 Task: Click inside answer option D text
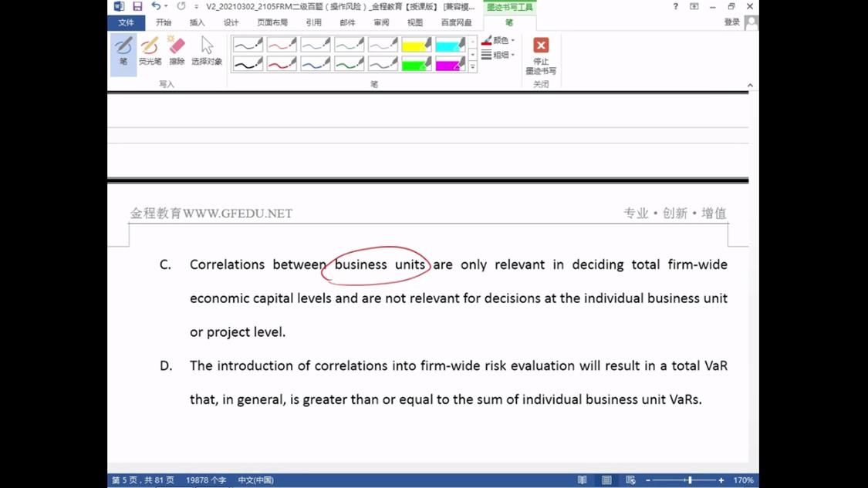point(458,382)
